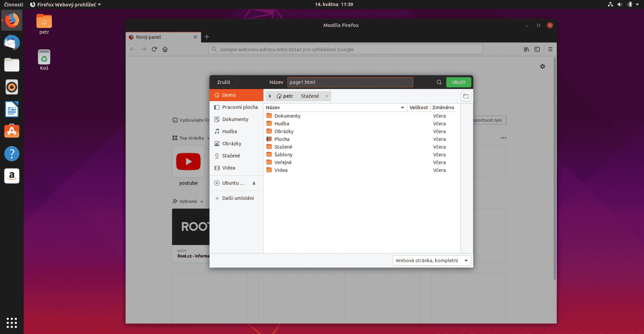Click petr path bar button
This screenshot has height=334, width=644.
285,96
